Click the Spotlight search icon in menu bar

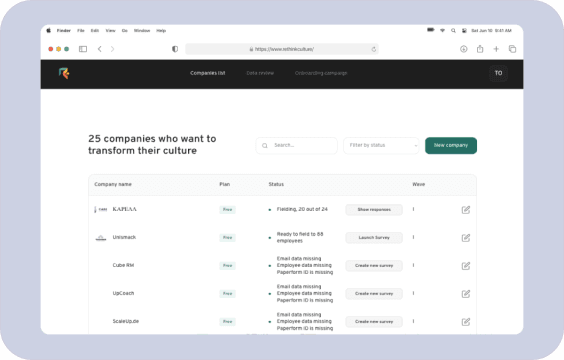point(453,31)
